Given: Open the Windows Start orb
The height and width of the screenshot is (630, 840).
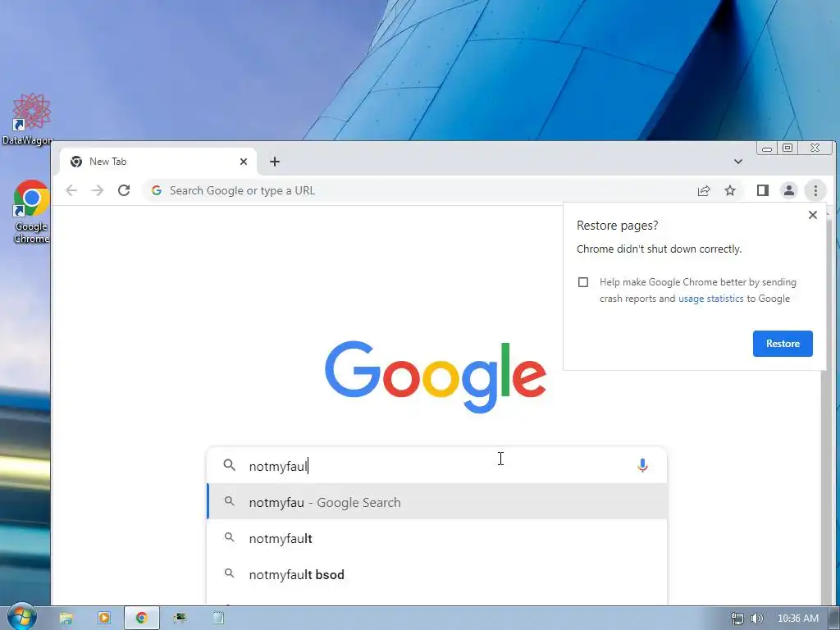Looking at the screenshot, I should pyautogui.click(x=21, y=617).
